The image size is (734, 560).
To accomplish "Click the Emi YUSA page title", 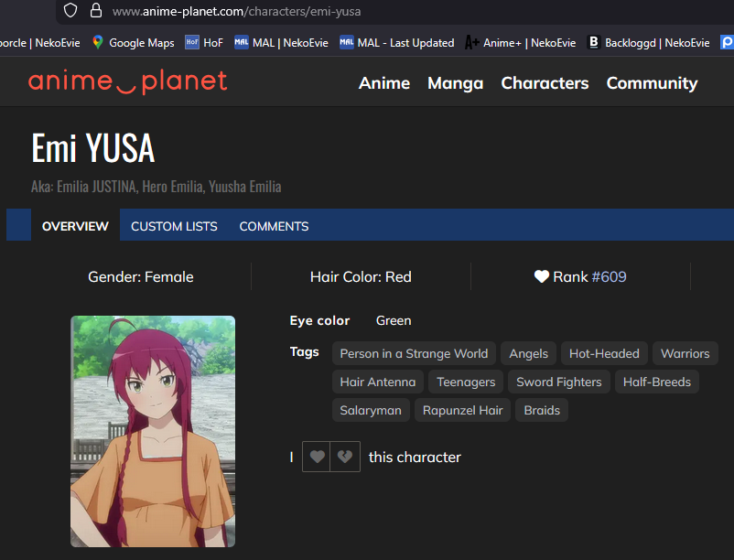I will [93, 148].
